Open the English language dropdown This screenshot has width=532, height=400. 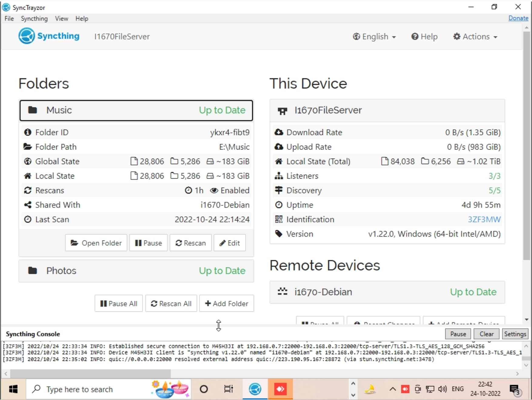374,37
